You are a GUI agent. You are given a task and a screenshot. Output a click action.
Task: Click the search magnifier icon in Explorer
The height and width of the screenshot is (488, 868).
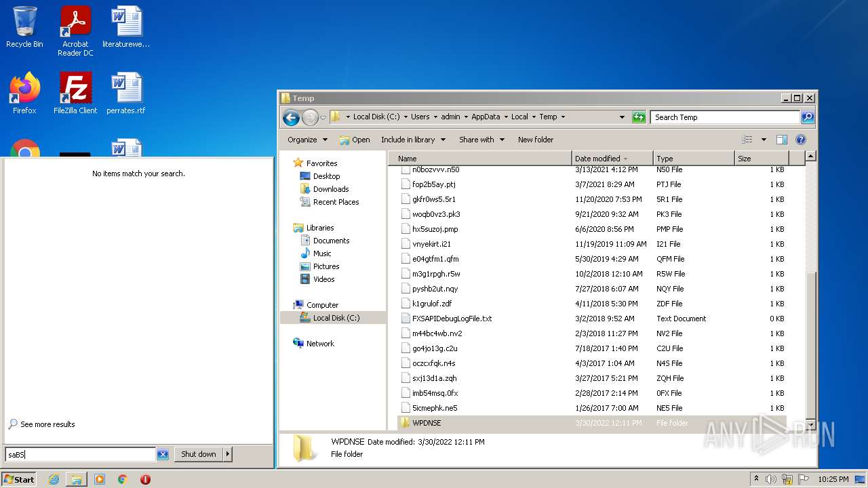tap(807, 117)
